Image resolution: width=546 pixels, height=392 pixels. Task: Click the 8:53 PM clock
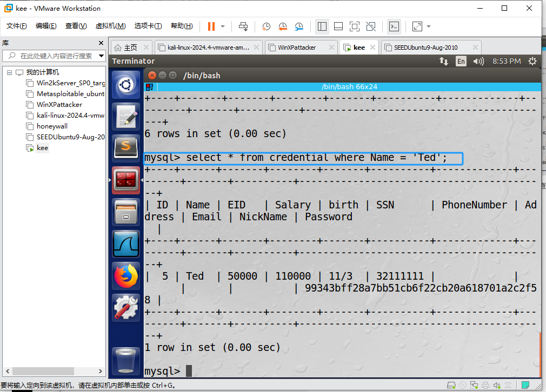507,61
